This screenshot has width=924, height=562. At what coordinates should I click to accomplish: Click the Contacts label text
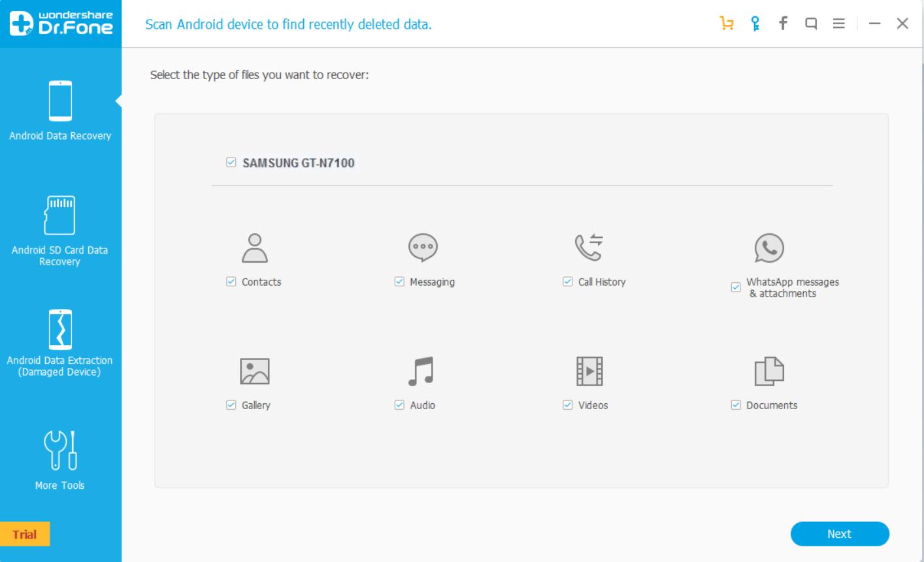(x=261, y=282)
